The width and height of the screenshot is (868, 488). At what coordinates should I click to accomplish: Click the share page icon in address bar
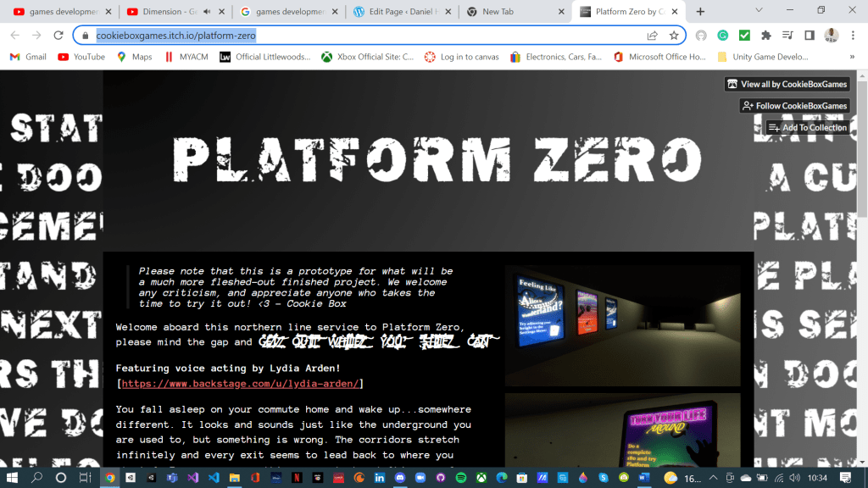coord(652,36)
